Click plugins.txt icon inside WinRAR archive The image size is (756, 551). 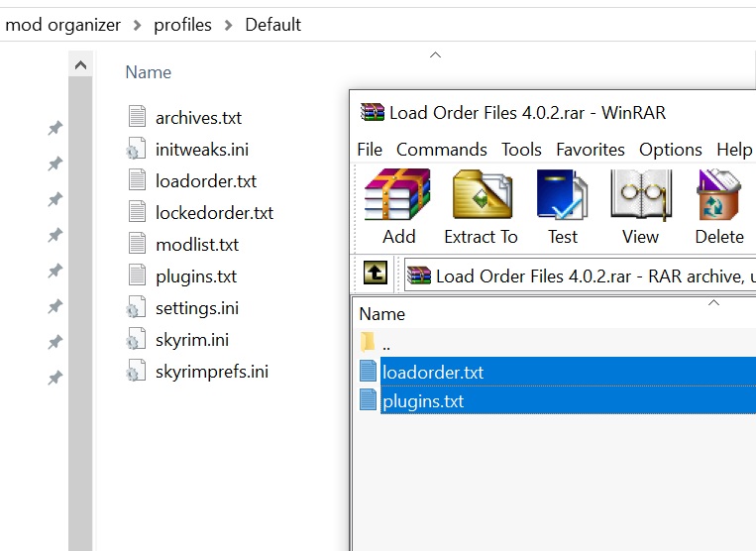click(x=368, y=400)
